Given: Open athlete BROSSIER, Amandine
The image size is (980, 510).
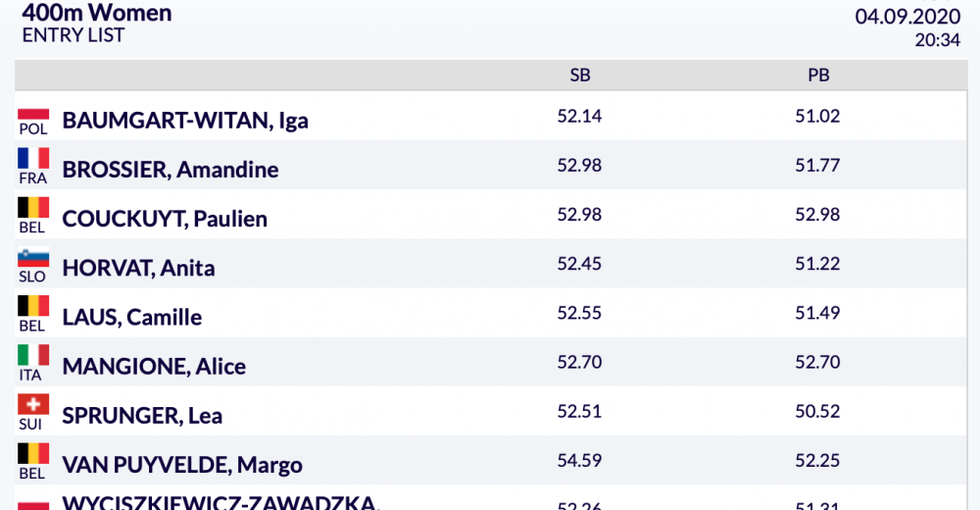Looking at the screenshot, I should [x=170, y=170].
